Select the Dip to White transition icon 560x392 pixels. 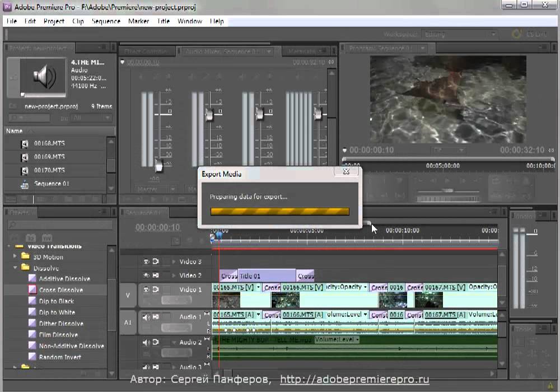32,312
